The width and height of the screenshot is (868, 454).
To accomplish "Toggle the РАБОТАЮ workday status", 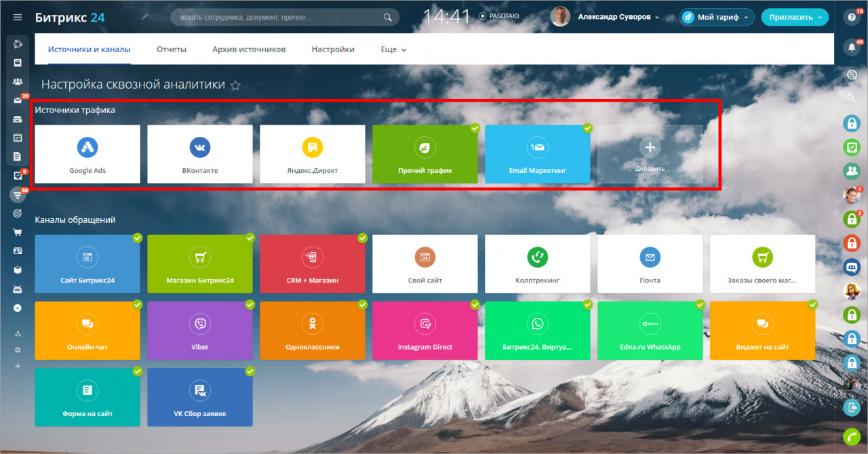I will point(499,15).
